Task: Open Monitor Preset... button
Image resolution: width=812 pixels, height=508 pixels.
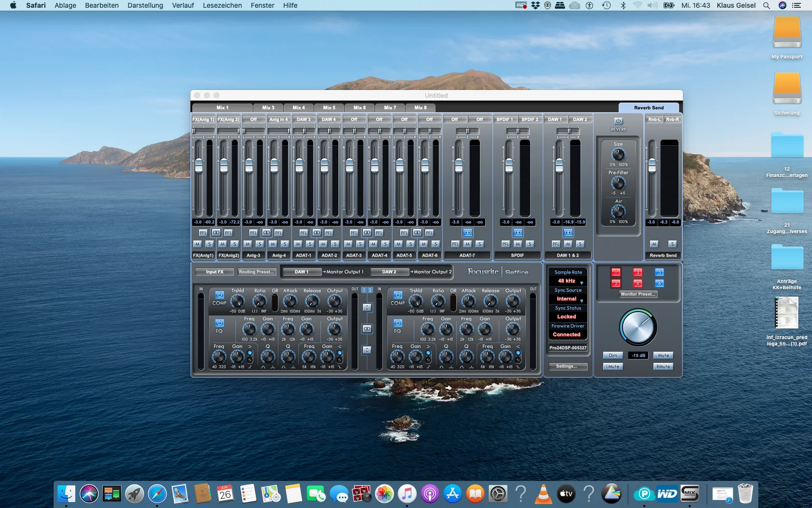Action: (638, 294)
